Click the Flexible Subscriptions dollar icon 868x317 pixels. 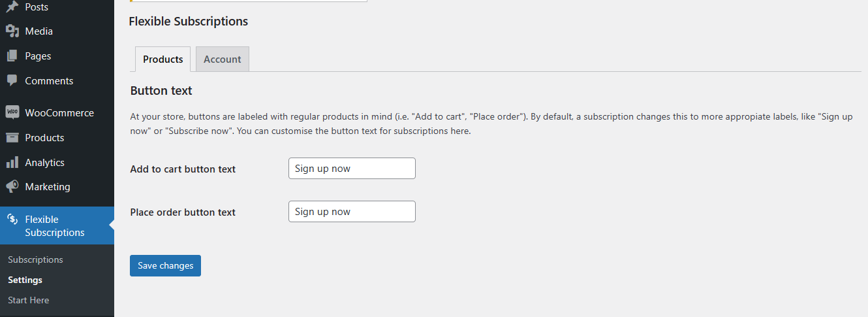coord(12,219)
